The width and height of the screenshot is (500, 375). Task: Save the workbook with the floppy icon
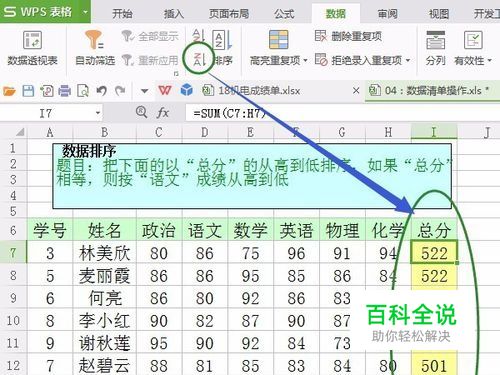(x=28, y=90)
